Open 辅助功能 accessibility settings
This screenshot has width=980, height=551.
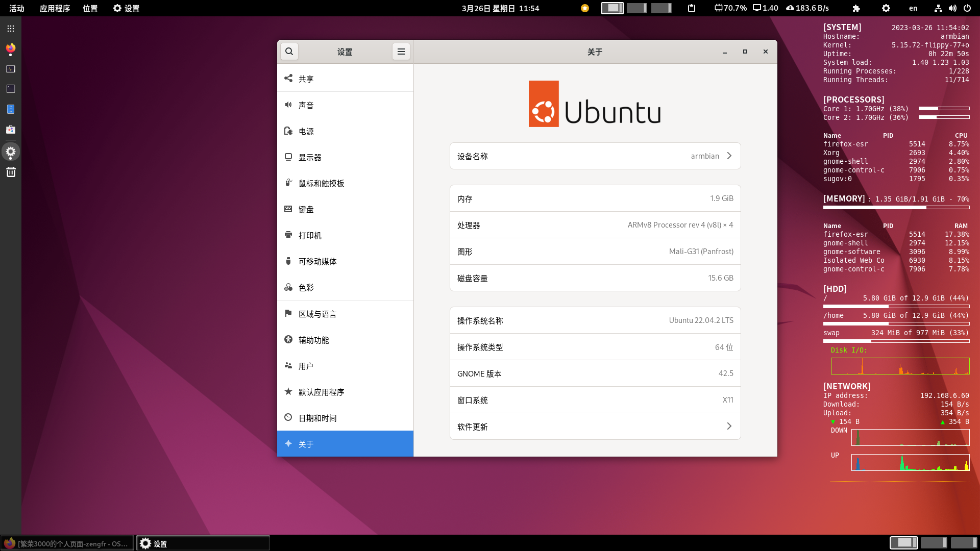[345, 340]
